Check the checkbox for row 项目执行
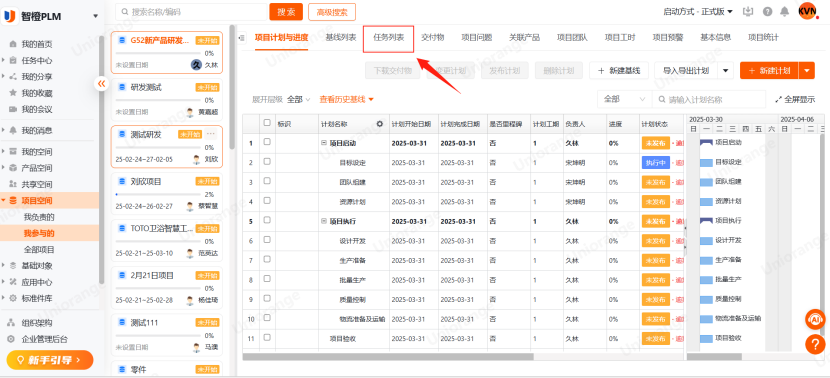 (x=267, y=220)
